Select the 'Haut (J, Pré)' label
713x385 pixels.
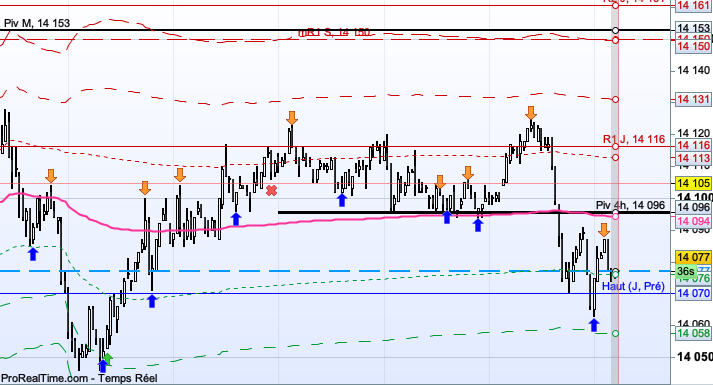tap(633, 286)
